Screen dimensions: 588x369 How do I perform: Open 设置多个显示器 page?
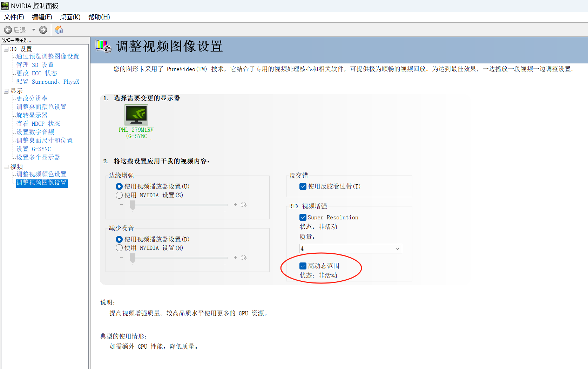(x=38, y=157)
